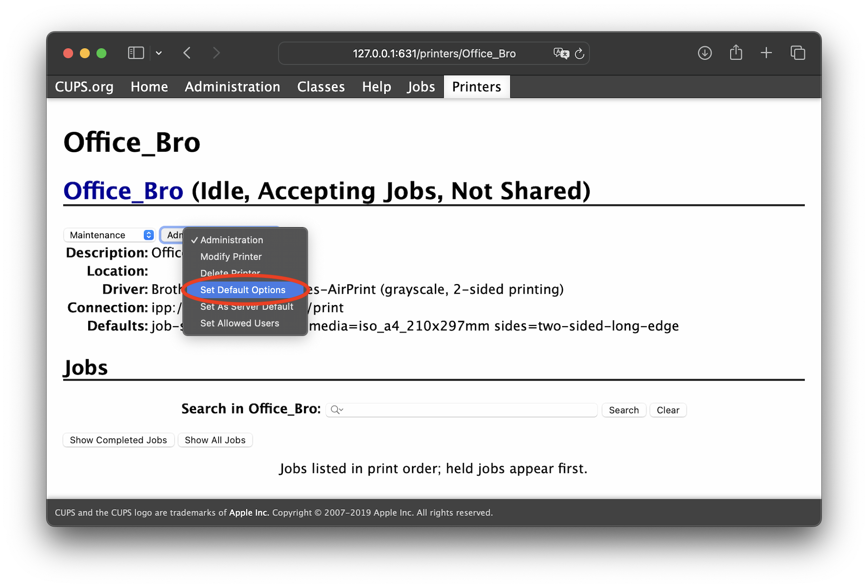The height and width of the screenshot is (588, 868).
Task: Click the browser share icon
Action: tap(735, 54)
